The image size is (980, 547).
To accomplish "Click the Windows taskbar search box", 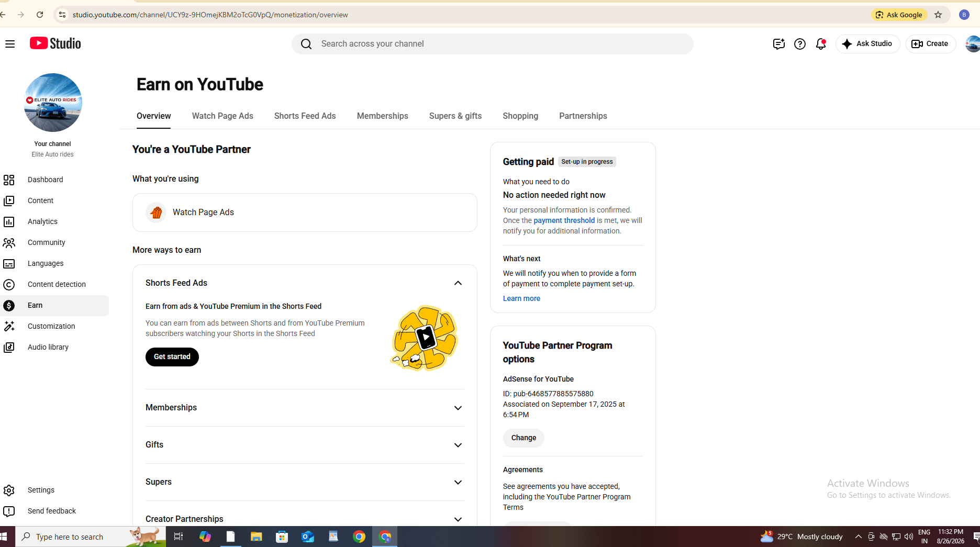I will (x=91, y=537).
